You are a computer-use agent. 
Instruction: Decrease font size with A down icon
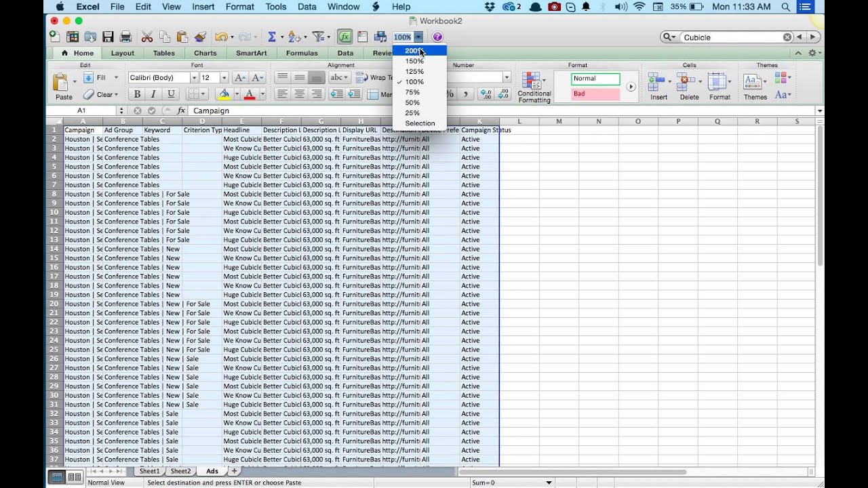(x=258, y=77)
